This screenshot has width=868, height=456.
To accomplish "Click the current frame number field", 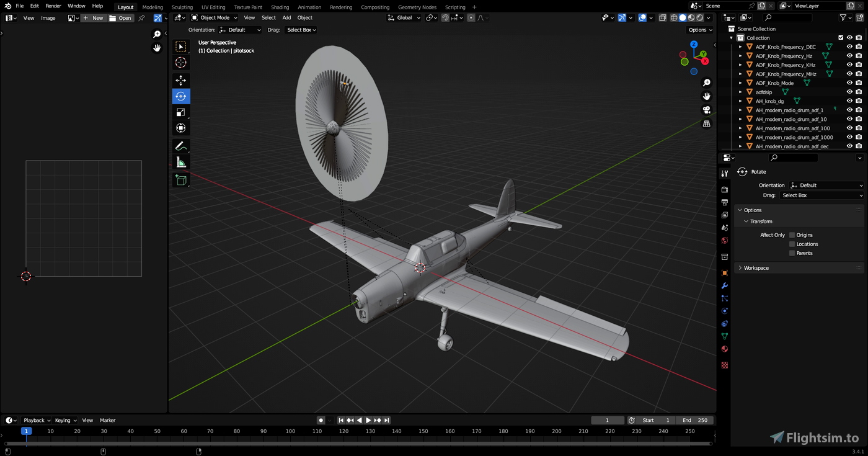I will tap(607, 421).
